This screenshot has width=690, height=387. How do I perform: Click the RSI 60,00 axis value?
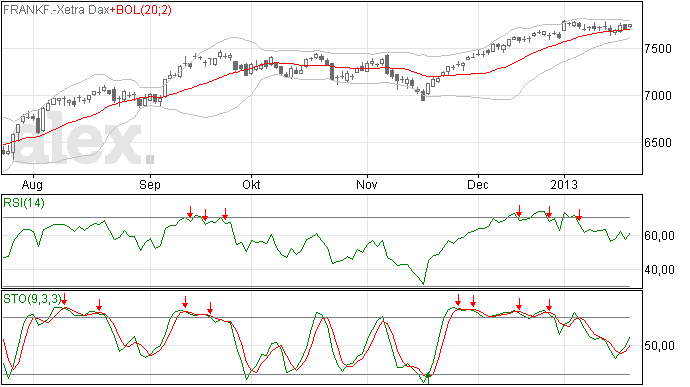tap(659, 236)
